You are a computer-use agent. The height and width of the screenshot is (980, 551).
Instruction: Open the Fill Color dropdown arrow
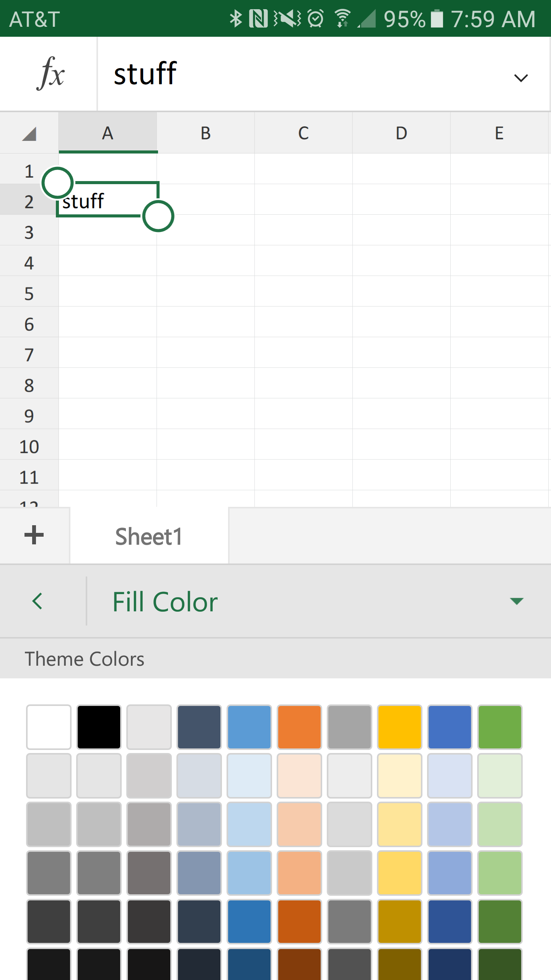[x=517, y=601]
